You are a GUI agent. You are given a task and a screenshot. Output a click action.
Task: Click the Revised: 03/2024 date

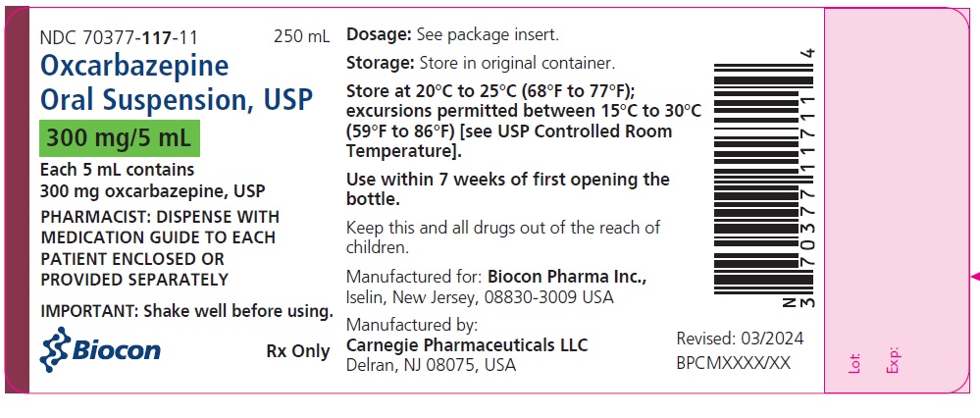(x=741, y=339)
